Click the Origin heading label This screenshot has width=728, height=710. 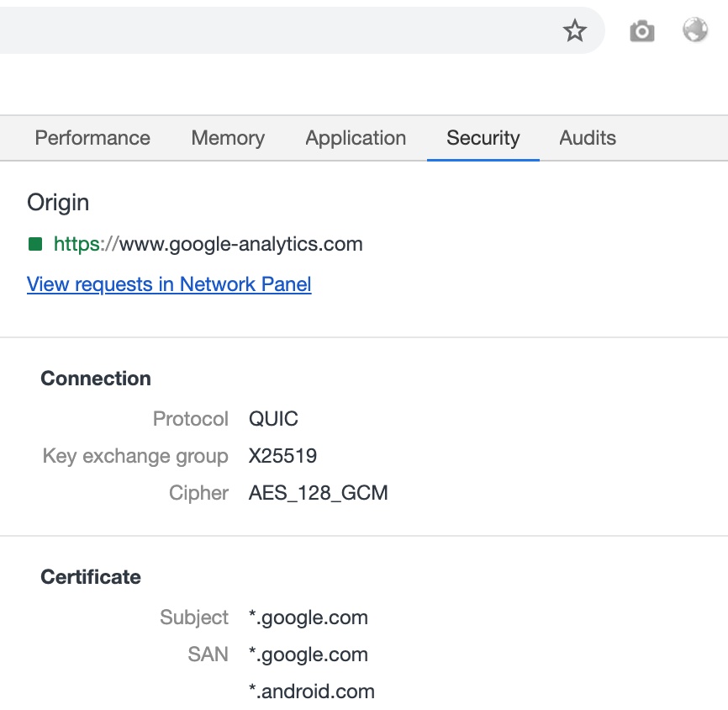click(58, 203)
